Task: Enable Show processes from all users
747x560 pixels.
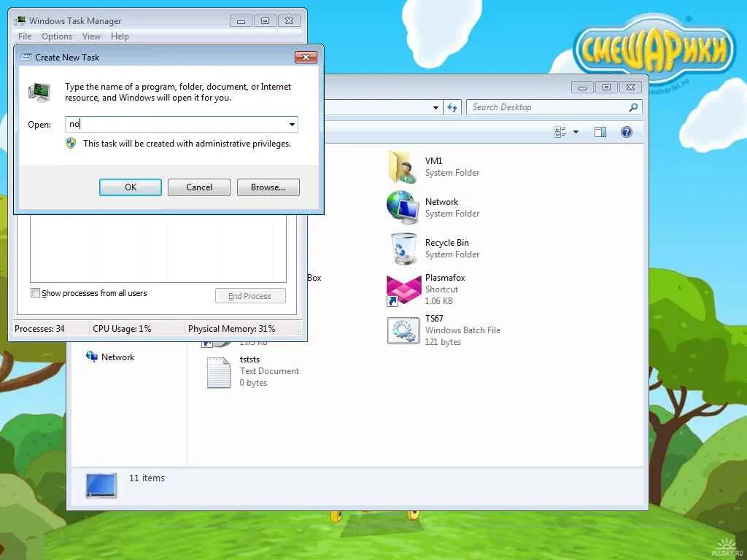Action: (35, 293)
